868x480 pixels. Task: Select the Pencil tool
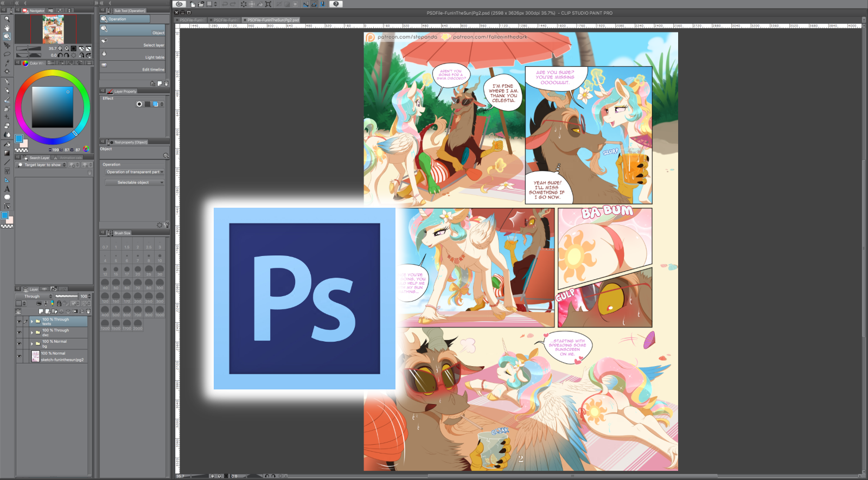click(x=7, y=91)
